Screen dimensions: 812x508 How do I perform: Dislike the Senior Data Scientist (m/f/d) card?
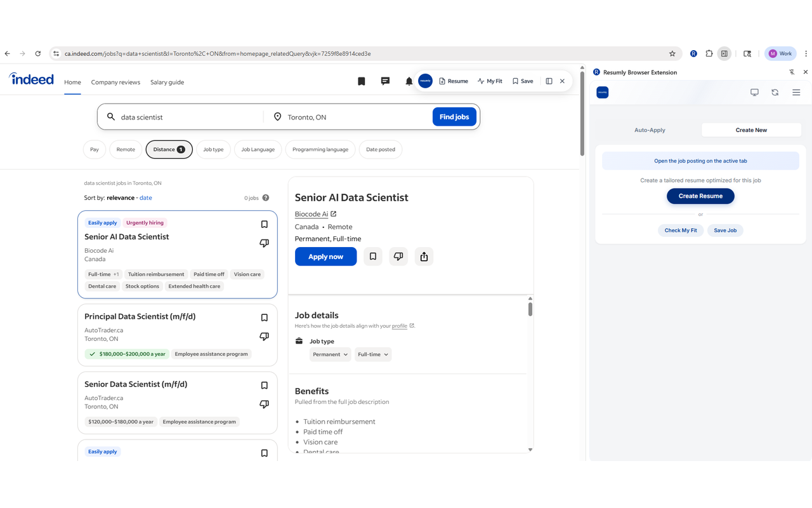(265, 404)
